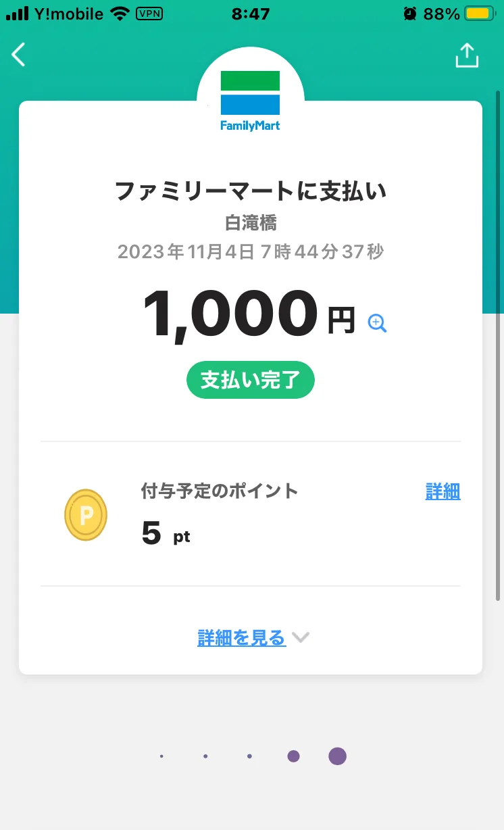Viewport: 504px width, 830px height.
Task: Tap the 2023年11月4日 payment timestamp
Action: tap(251, 252)
